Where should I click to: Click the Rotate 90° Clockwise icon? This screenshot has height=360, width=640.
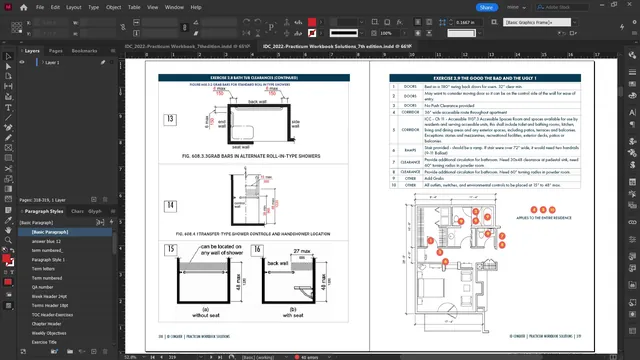(x=246, y=22)
